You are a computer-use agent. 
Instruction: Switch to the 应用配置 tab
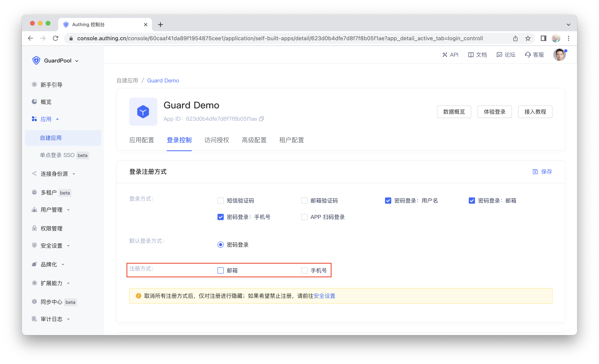[x=142, y=140]
